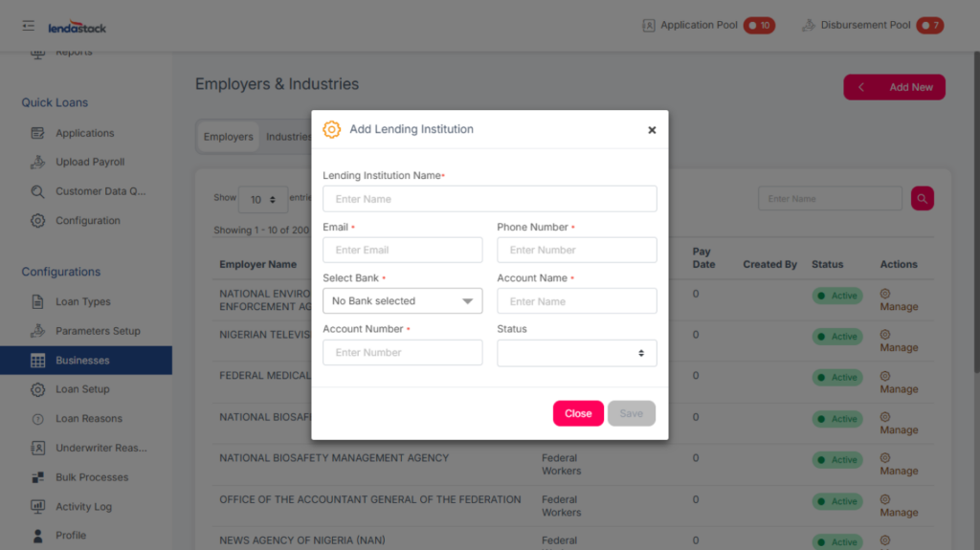Open Businesses in the sidebar menu
This screenshot has width=980, height=550.
pos(82,361)
